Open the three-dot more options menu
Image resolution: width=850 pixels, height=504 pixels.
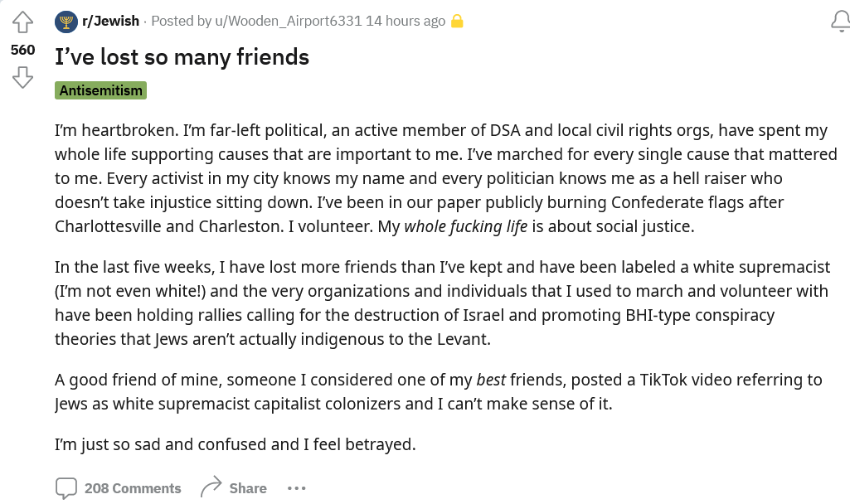(x=297, y=488)
